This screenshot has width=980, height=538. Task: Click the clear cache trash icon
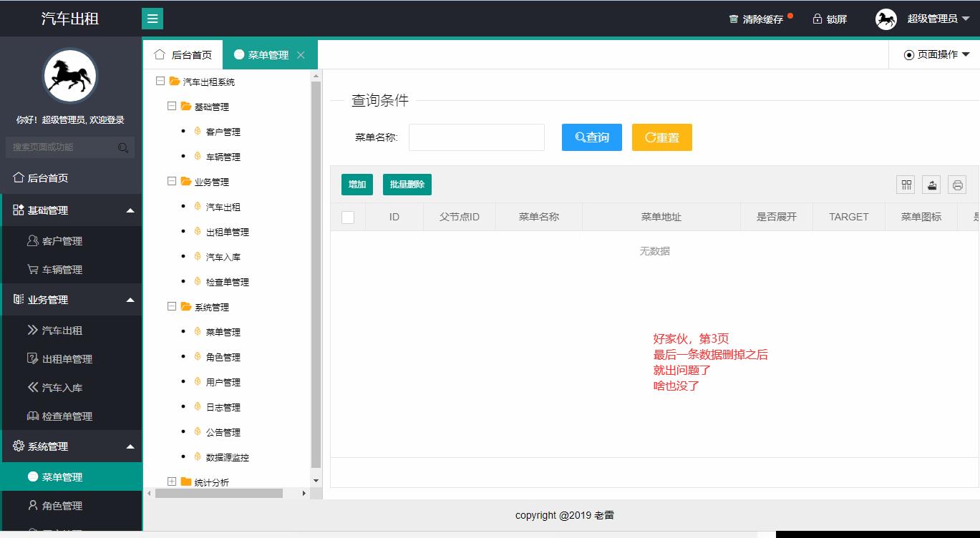coord(734,19)
